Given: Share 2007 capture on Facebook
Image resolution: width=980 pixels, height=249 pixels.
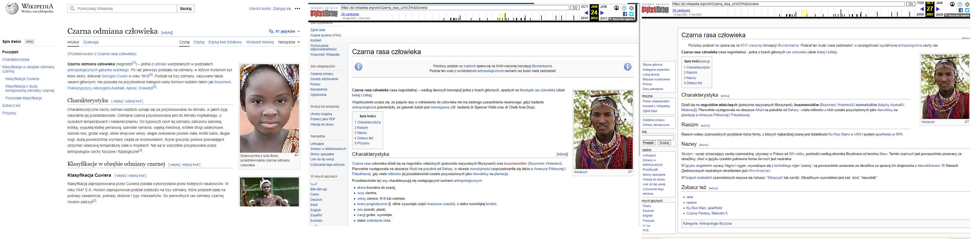Looking at the screenshot, I should coord(960,10).
